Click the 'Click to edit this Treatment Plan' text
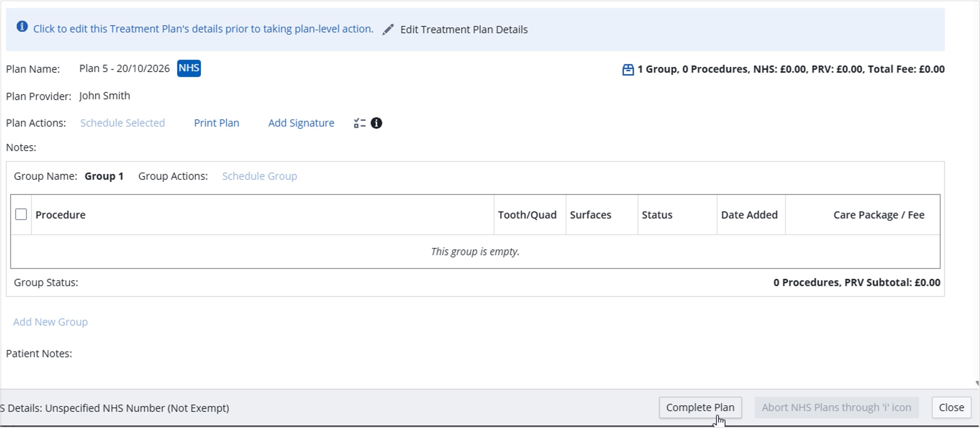 pyautogui.click(x=203, y=29)
